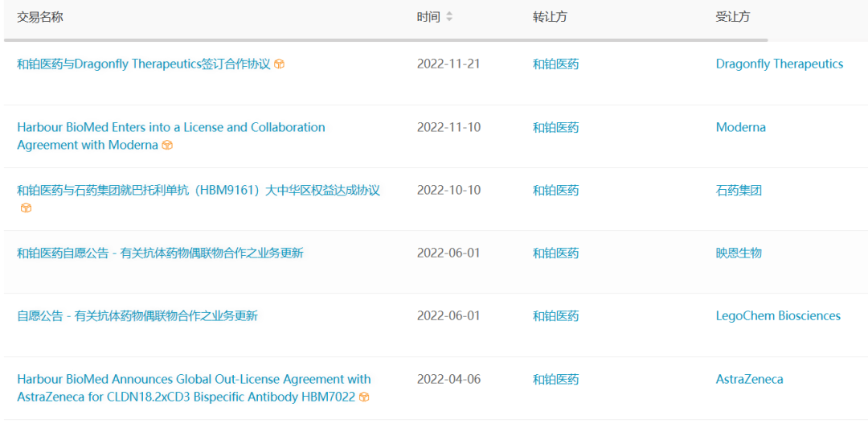
Task: Click 和铂医药 transferor in the AstraZeneca row
Action: click(x=556, y=379)
